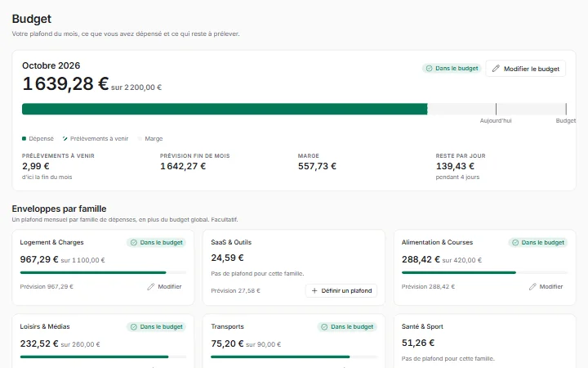Click the Dépensé legend swatch
This screenshot has height=368, width=588.
point(24,138)
